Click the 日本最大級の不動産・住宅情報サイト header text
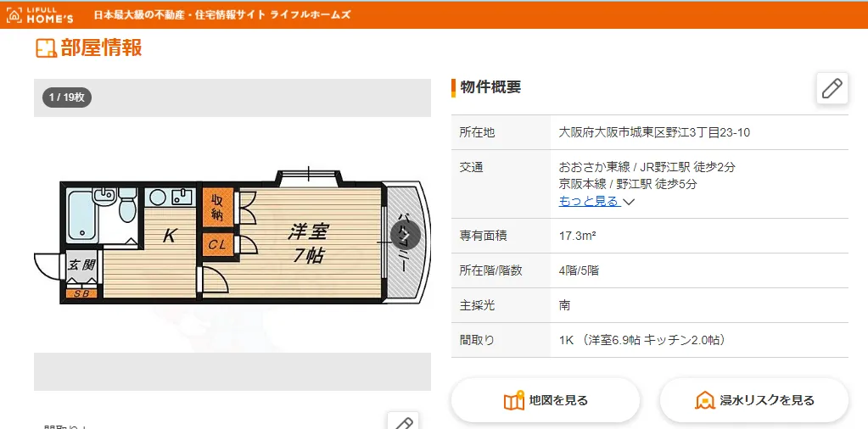The width and height of the screenshot is (868, 429). (221, 15)
